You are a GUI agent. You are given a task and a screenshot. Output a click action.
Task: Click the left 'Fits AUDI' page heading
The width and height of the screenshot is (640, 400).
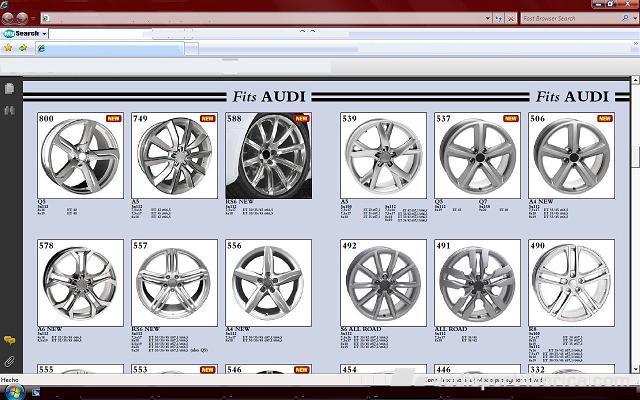coord(269,97)
